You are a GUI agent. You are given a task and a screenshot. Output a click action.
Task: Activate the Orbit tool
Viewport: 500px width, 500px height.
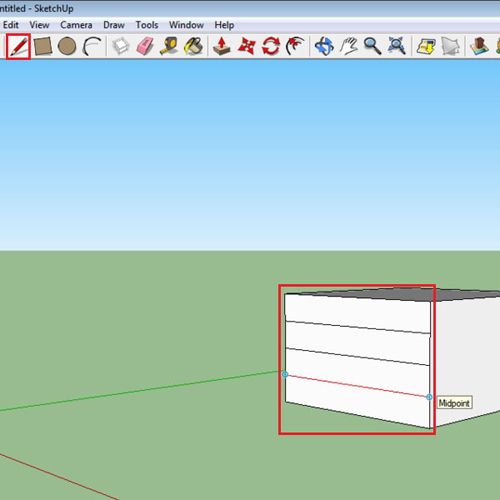pos(324,46)
